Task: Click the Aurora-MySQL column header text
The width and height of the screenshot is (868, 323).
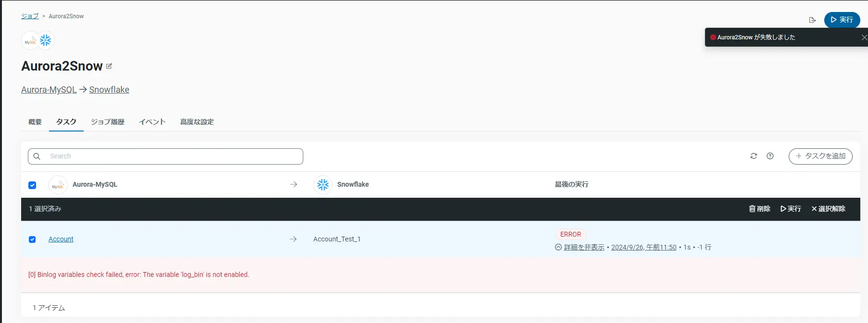Action: (x=95, y=184)
